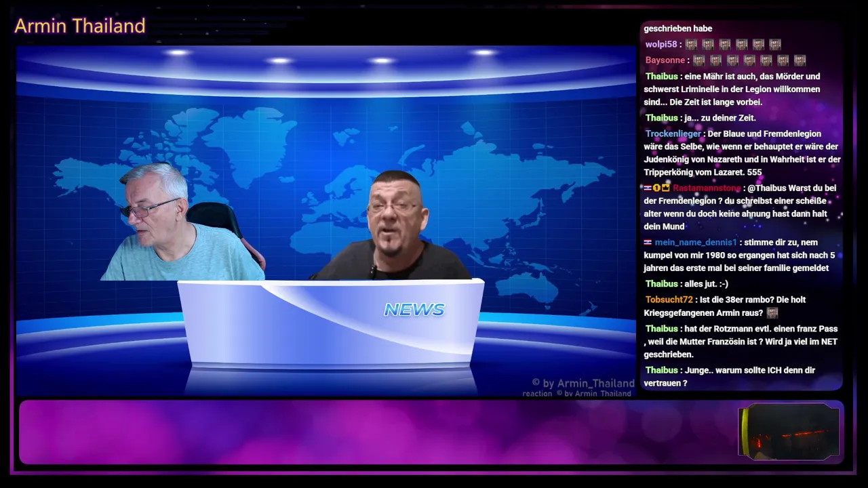Open Trockenlieger's username in chat
The image size is (868, 488).
click(x=673, y=134)
